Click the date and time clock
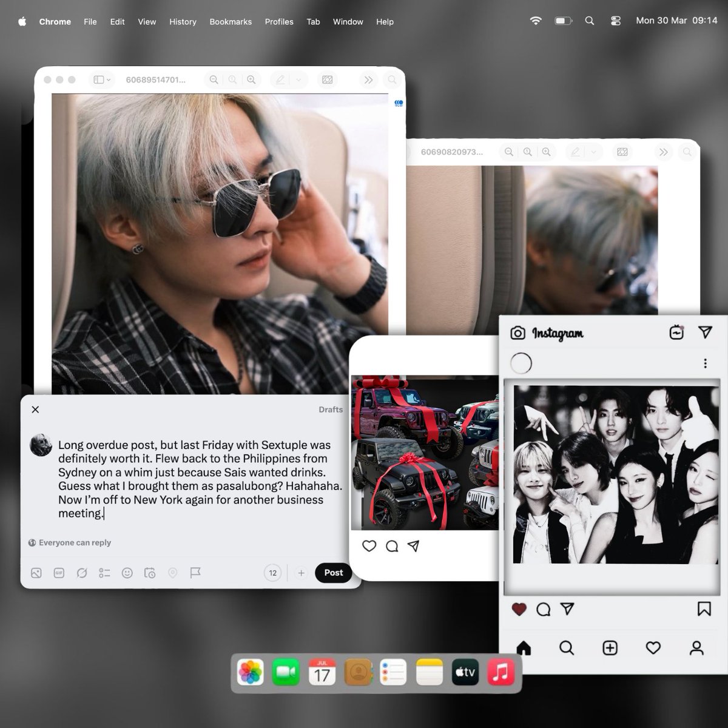The height and width of the screenshot is (728, 728). click(x=676, y=21)
